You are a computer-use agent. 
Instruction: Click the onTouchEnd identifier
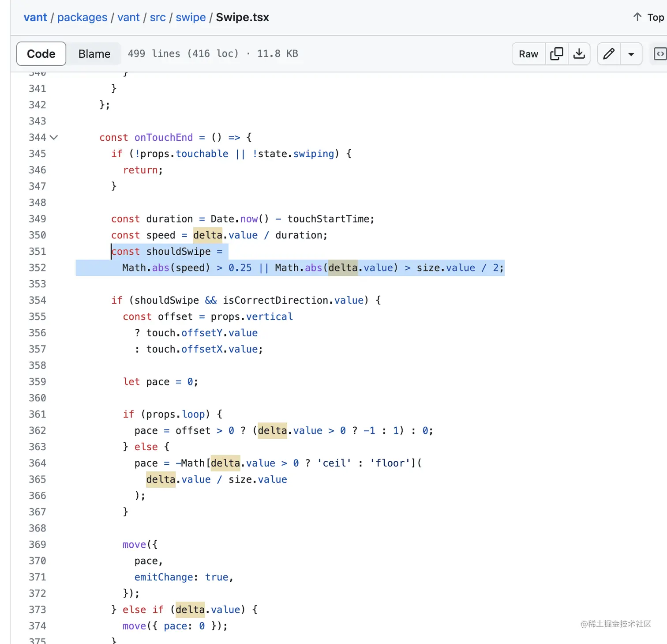164,137
